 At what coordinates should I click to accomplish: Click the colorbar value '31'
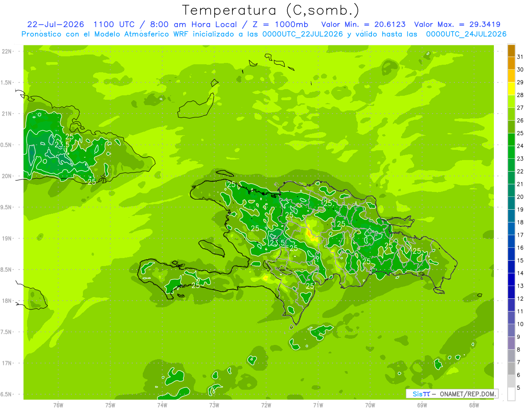(520, 57)
